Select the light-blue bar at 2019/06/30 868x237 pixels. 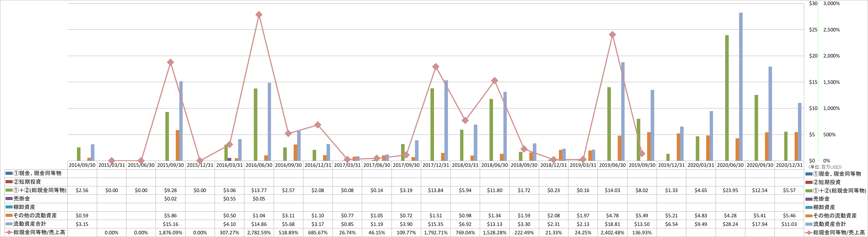(623, 111)
